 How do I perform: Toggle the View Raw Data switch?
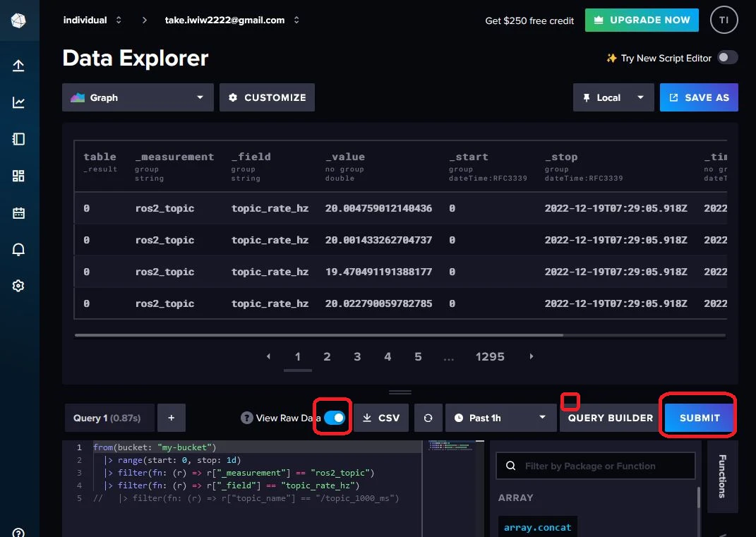pyautogui.click(x=334, y=418)
